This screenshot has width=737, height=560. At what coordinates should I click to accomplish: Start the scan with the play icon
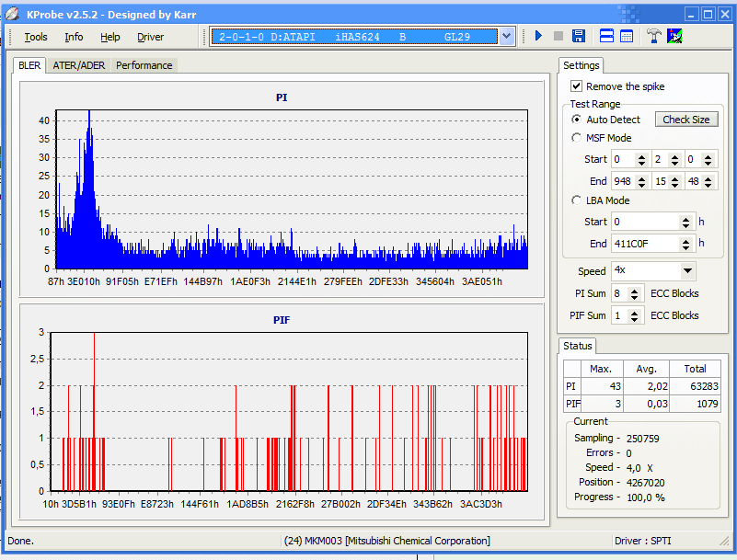[x=539, y=36]
